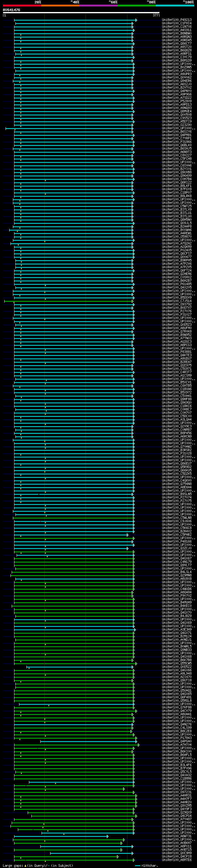Select the UniRef100_B0Z9N5 label

point(177,67)
